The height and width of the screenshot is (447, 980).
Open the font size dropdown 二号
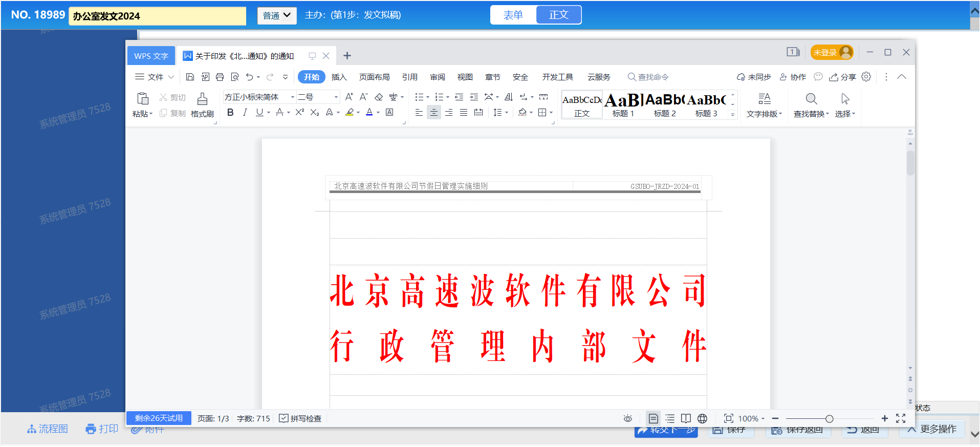336,97
